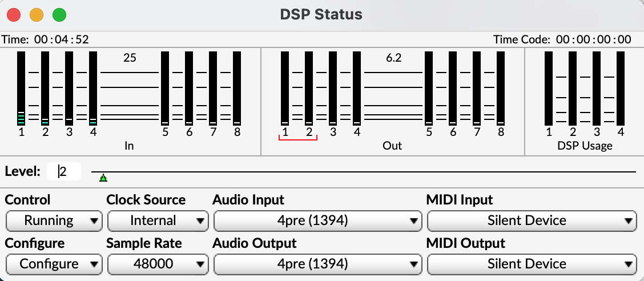644x281 pixels.
Task: Open MIDI Output Silent Device menu
Action: [x=531, y=264]
